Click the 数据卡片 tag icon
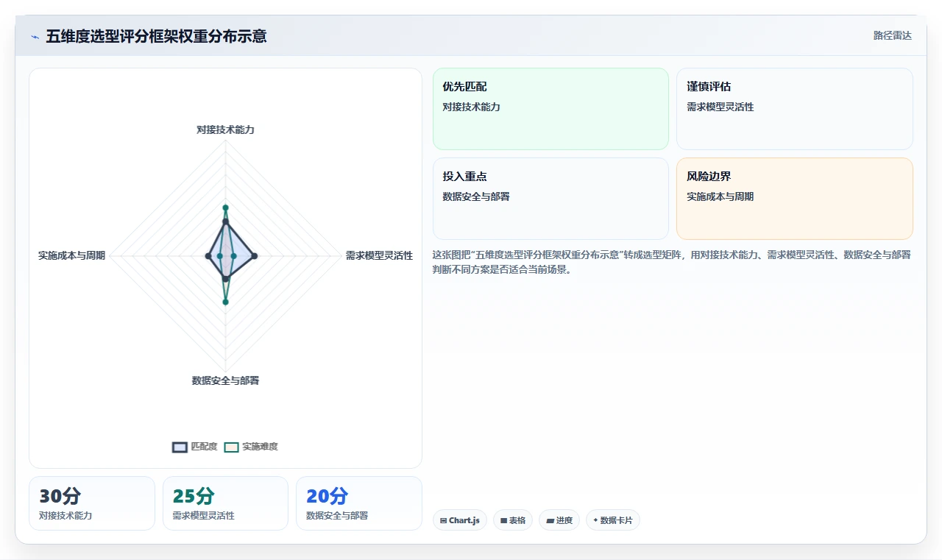The height and width of the screenshot is (560, 942). pyautogui.click(x=595, y=520)
